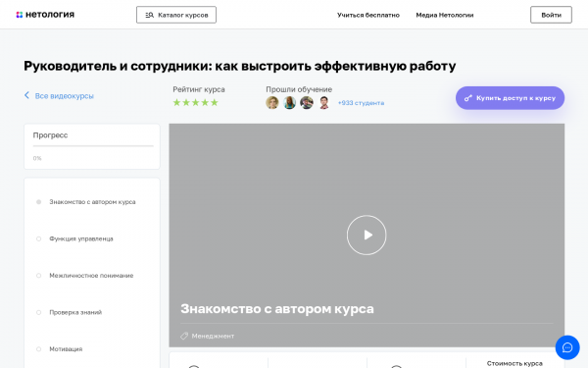This screenshot has height=368, width=588.
Task: Play the course video
Action: tap(367, 236)
